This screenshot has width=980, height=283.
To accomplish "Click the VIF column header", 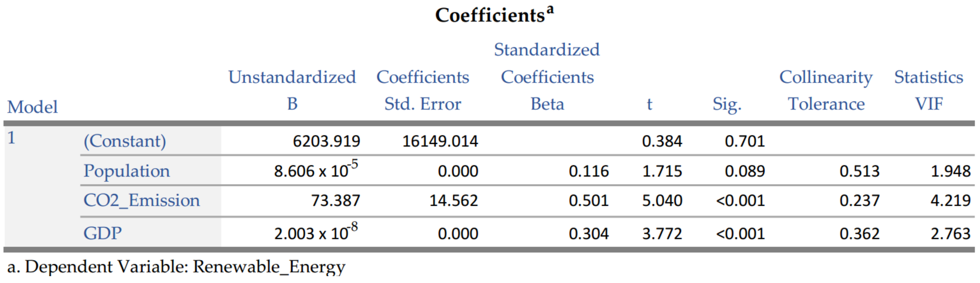I will (929, 104).
